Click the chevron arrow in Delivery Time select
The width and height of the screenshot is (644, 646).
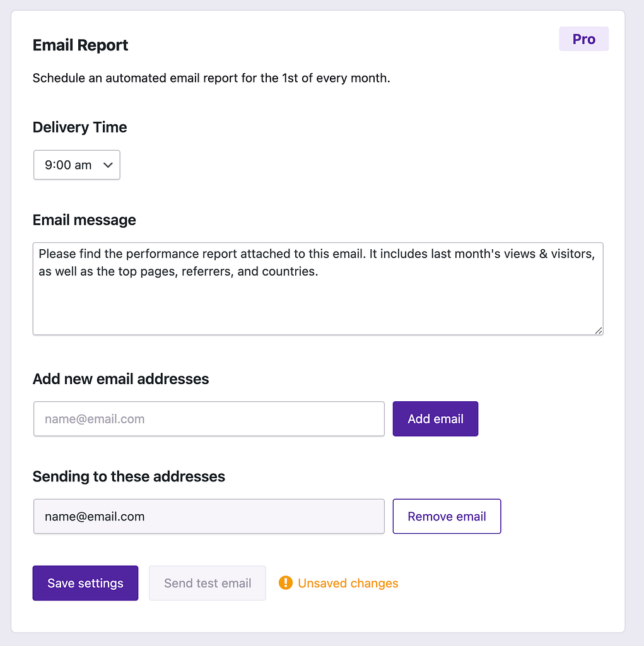pyautogui.click(x=108, y=165)
